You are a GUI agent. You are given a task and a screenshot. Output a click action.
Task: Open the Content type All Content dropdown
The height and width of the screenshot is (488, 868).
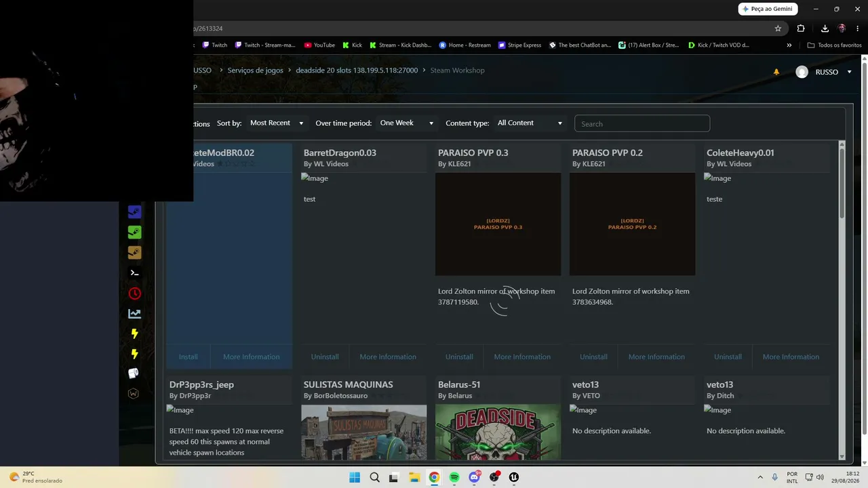pyautogui.click(x=530, y=123)
